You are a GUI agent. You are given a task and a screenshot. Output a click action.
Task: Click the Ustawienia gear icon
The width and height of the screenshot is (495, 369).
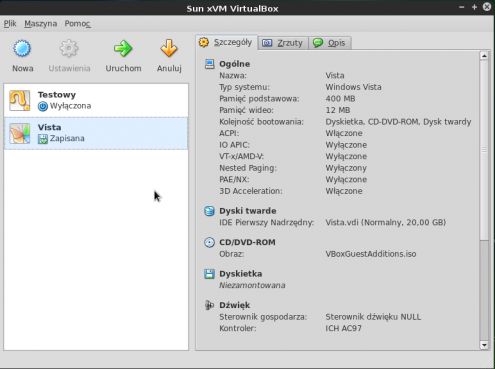coord(69,49)
